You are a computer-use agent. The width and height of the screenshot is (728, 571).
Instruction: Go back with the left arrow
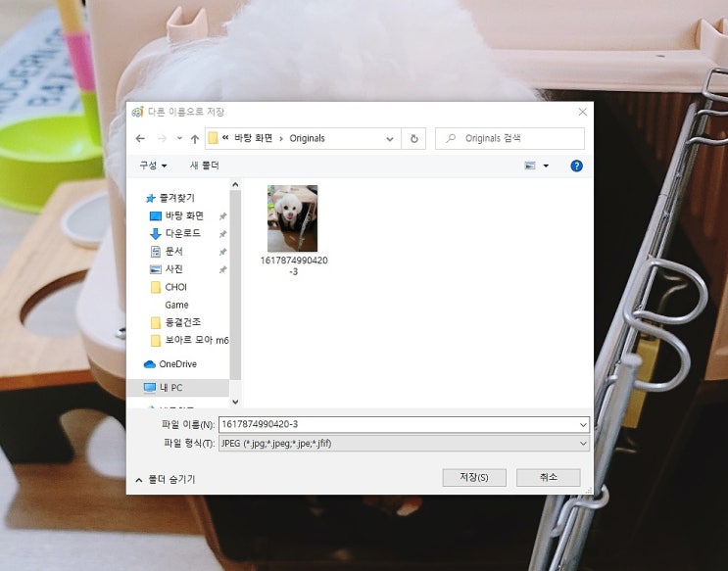pyautogui.click(x=140, y=138)
